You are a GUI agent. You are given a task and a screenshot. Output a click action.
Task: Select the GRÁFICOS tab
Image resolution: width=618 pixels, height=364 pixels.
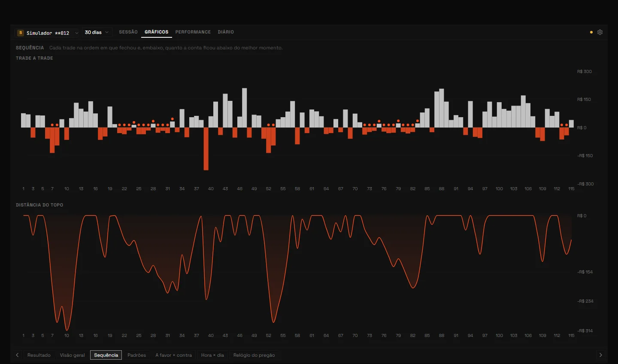click(157, 32)
